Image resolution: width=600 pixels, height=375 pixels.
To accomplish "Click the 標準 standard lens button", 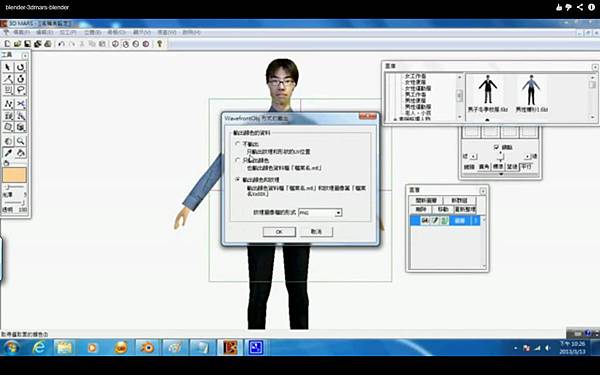I will pyautogui.click(x=498, y=166).
